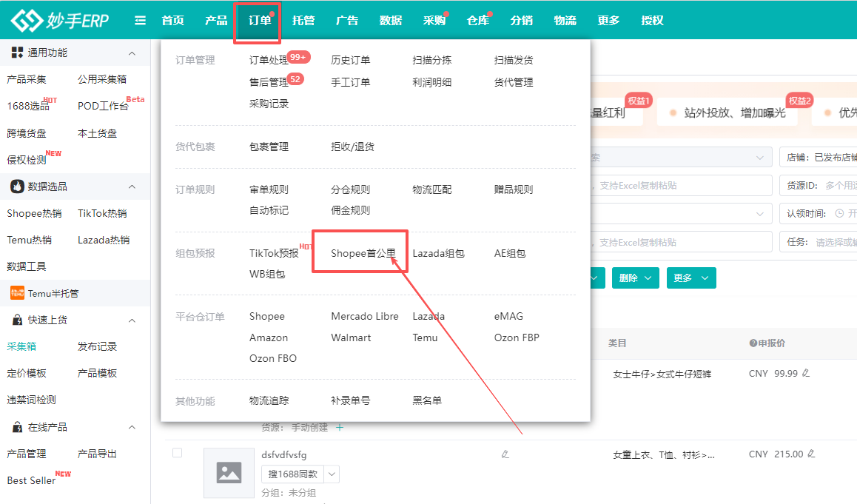Open Best Seller in the sidebar
This screenshot has height=504, width=857.
click(31, 480)
